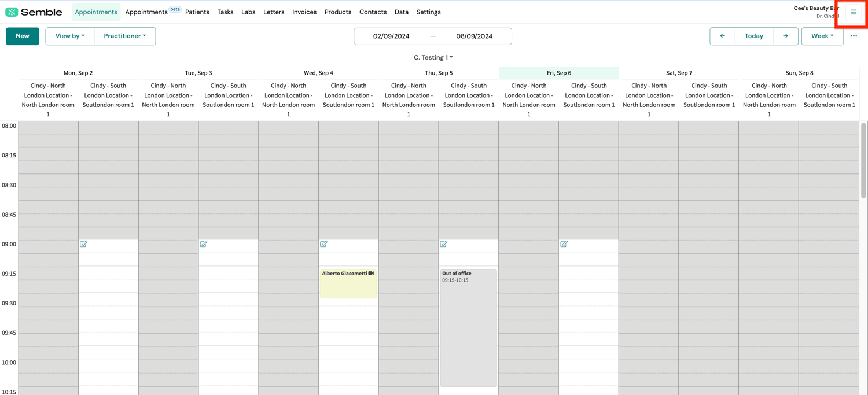The width and height of the screenshot is (868, 395).
Task: Open the Invoices menu item
Action: [x=304, y=12]
